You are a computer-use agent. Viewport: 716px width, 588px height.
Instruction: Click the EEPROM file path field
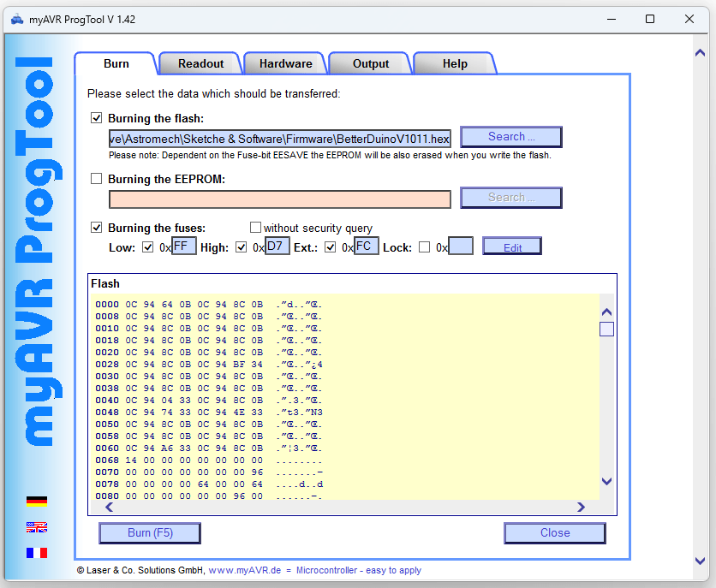click(280, 199)
